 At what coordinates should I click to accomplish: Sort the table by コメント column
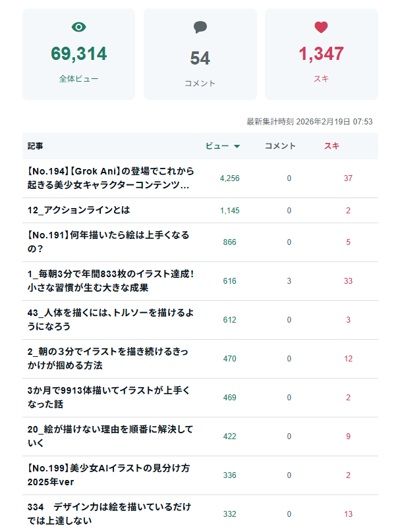280,146
